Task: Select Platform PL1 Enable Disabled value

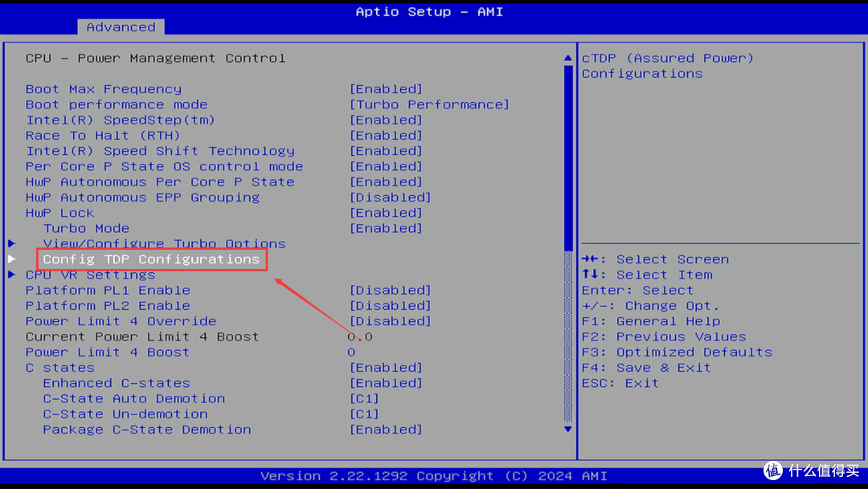Action: click(390, 290)
